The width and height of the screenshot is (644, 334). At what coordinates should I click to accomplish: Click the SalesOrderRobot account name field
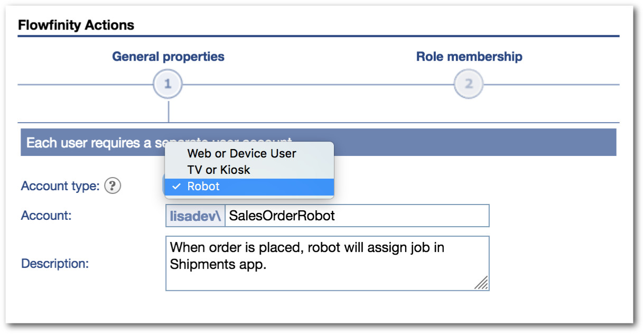[x=357, y=216]
